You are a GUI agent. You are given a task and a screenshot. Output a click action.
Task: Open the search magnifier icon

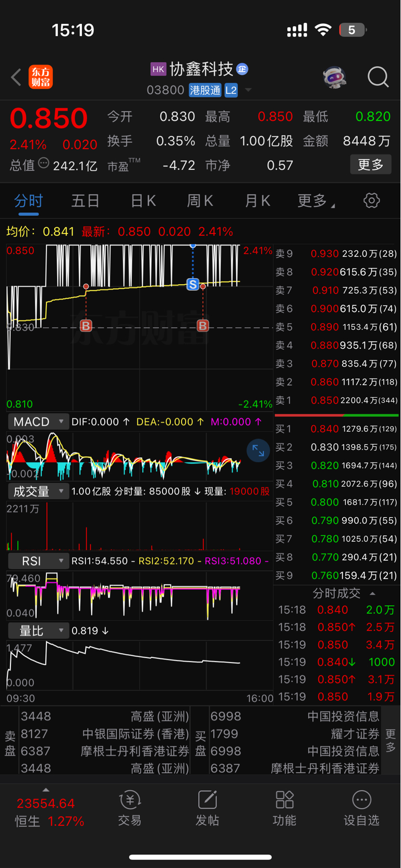coord(378,77)
